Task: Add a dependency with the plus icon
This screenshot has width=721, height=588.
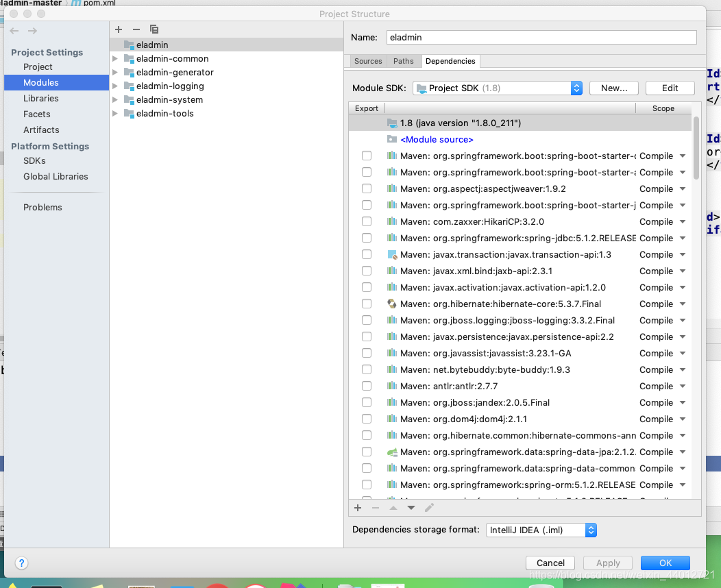Action: point(358,508)
